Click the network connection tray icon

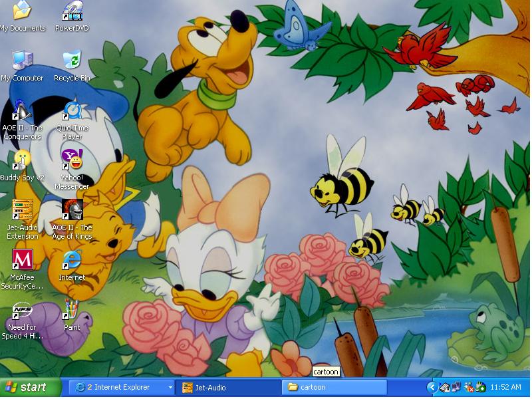click(x=456, y=387)
